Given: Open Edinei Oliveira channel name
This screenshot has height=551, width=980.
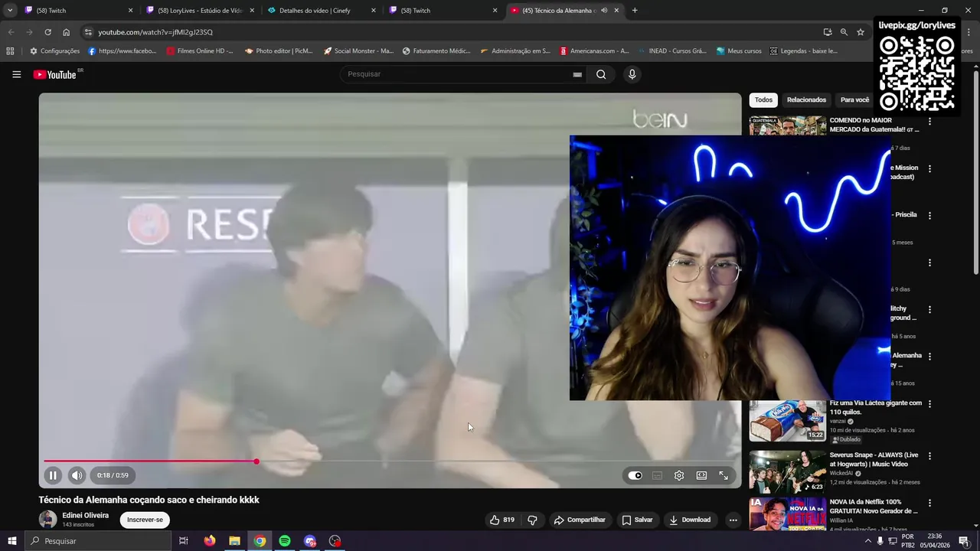Looking at the screenshot, I should (86, 515).
